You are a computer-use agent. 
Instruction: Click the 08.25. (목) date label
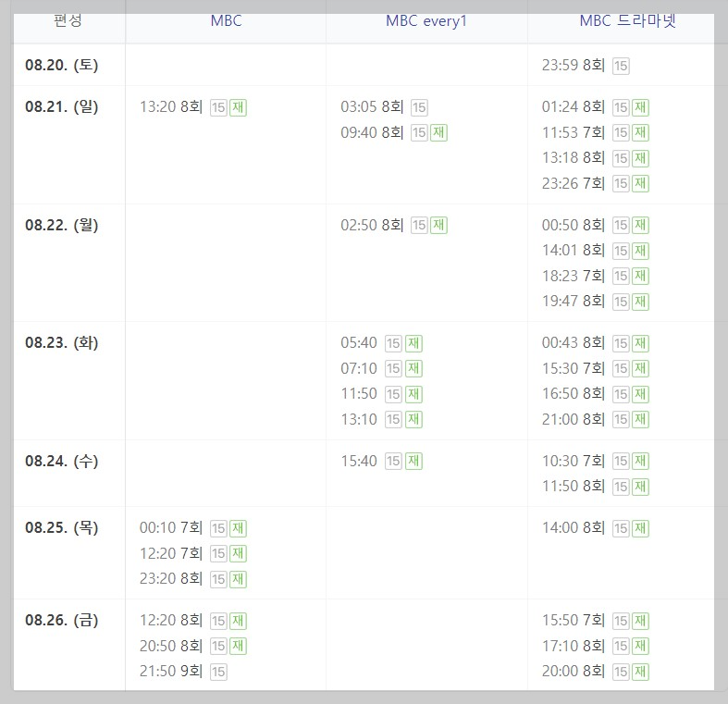(x=62, y=528)
